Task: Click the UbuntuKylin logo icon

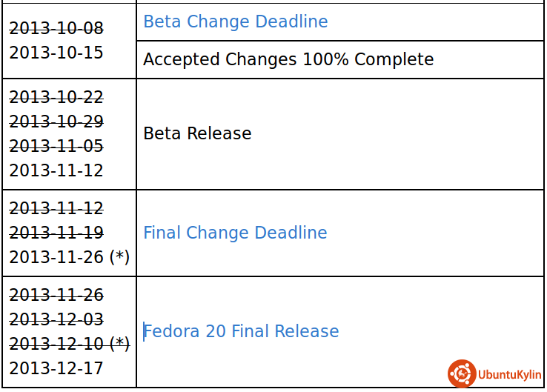Action: (462, 373)
